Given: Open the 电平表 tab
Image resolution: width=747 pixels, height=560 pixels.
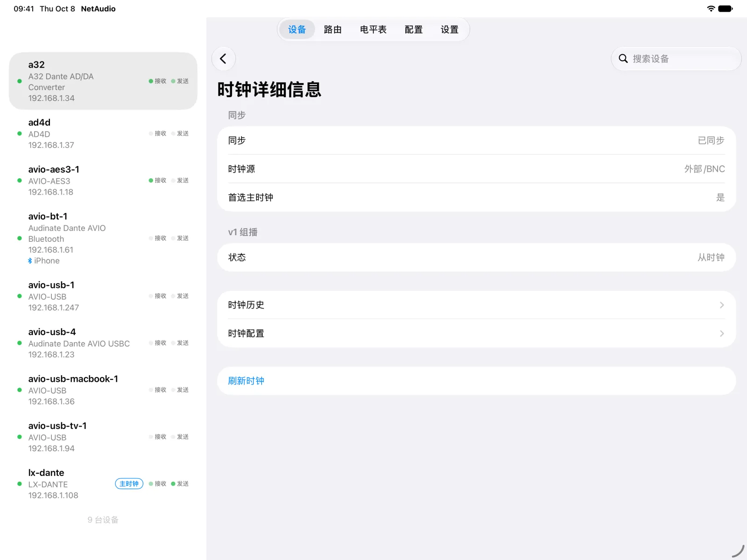Looking at the screenshot, I should click(x=373, y=30).
